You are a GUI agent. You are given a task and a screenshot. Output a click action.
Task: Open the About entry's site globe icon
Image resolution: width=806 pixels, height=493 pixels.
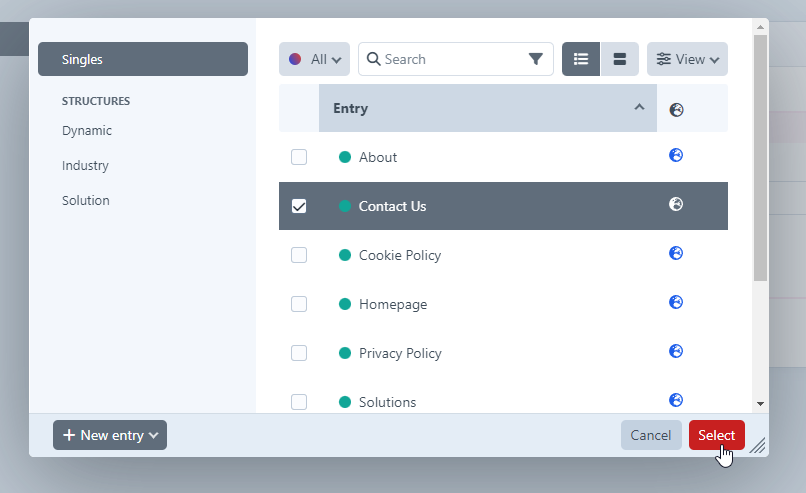click(676, 155)
